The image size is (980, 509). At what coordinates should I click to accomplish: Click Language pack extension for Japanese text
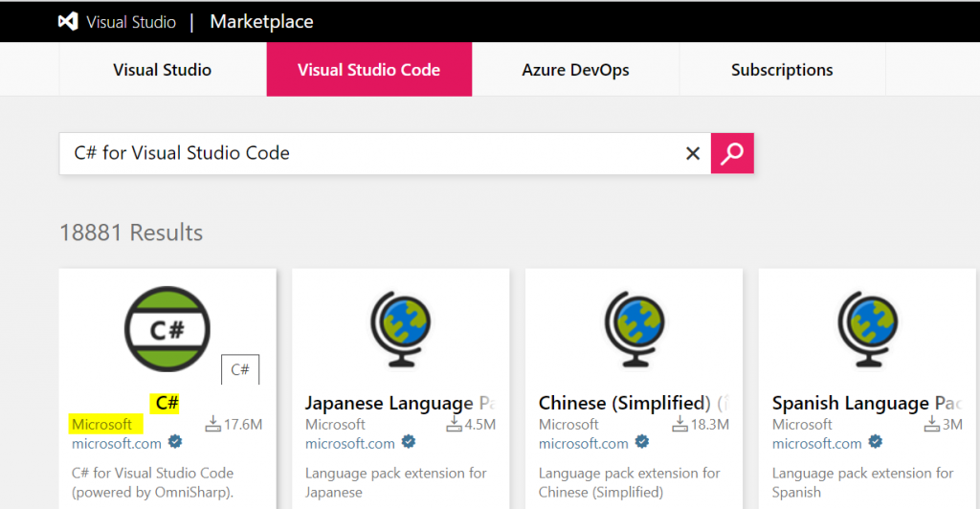(x=395, y=483)
